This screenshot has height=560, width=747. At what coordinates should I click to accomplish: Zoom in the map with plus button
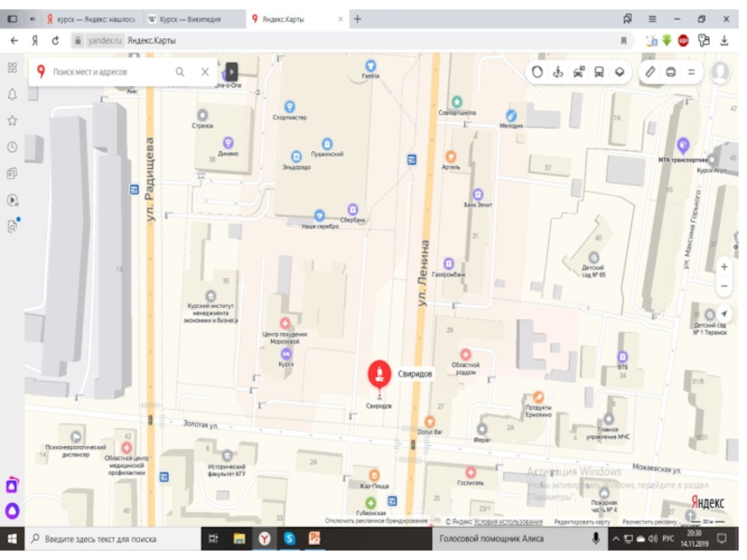(725, 266)
